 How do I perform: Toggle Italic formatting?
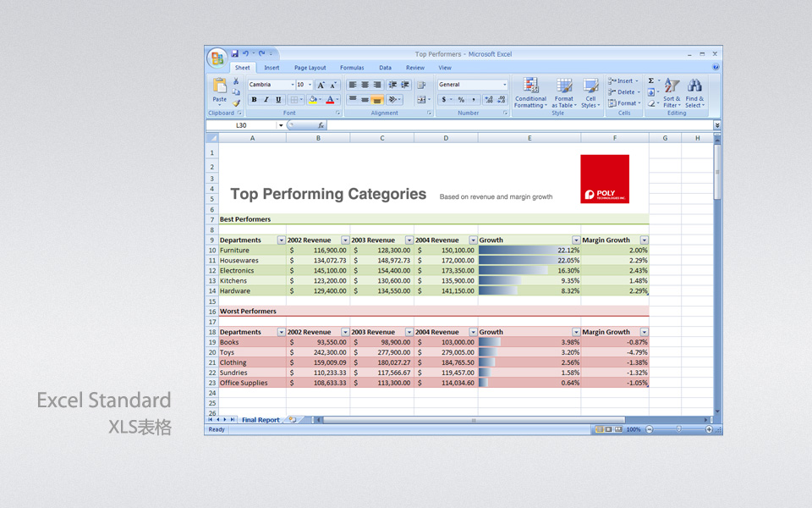[266, 100]
